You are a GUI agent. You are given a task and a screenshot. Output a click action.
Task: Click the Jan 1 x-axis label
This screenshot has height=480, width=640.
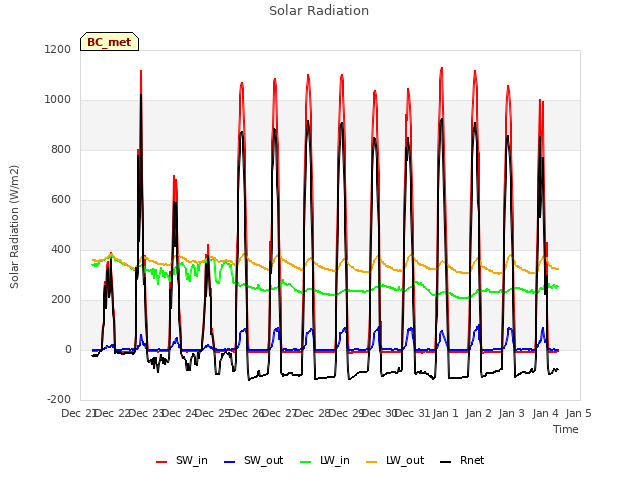[446, 413]
